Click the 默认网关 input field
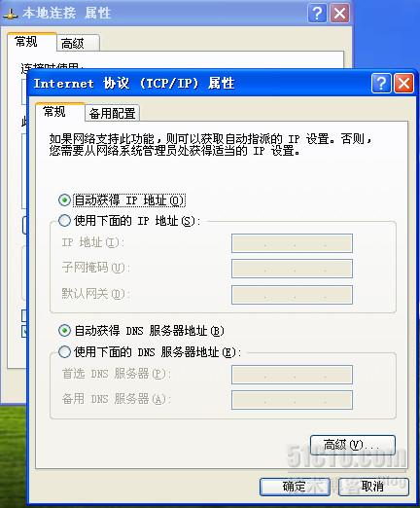The width and height of the screenshot is (420, 508). tap(292, 295)
